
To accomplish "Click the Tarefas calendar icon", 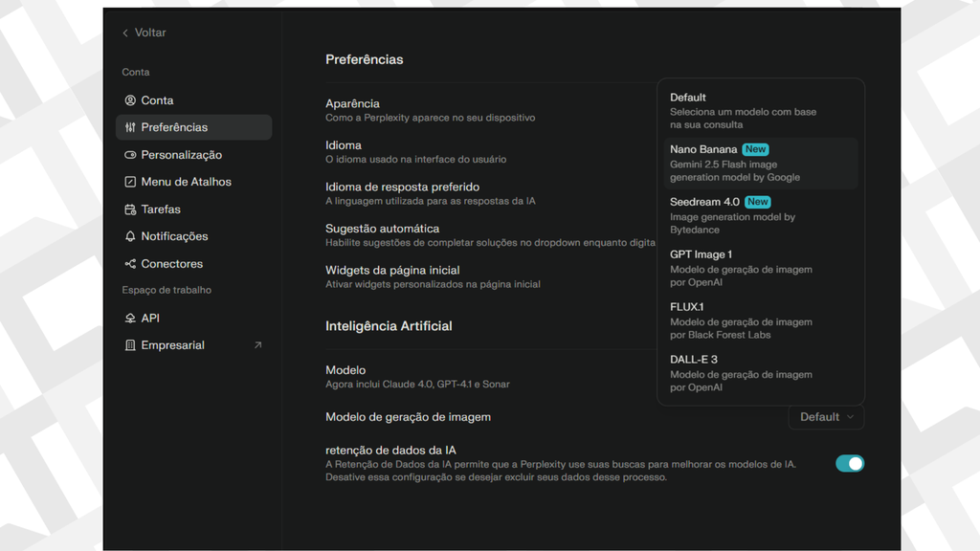I will click(130, 209).
